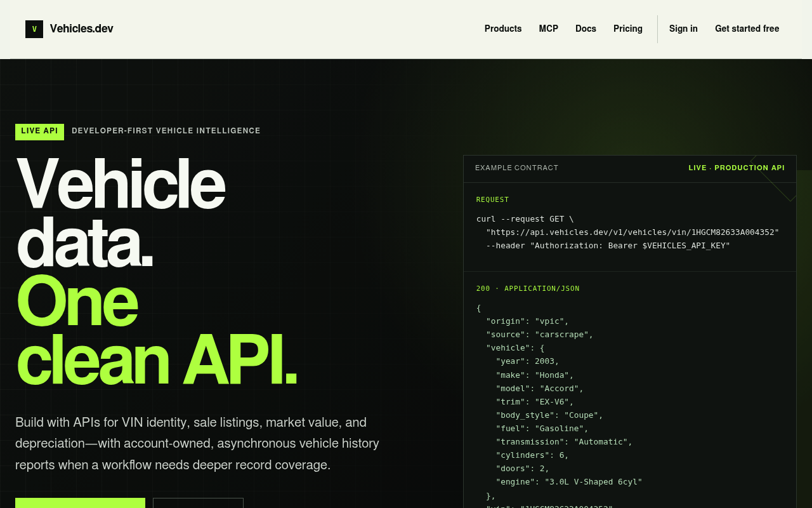Click the 'EXAMPLE CONTRACT' panel title
Screen dimensions: 812x508
(517, 168)
